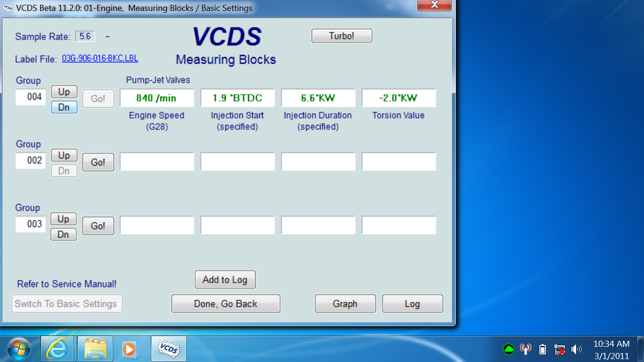Open the network tray icon with red X
This screenshot has height=362, width=644.
click(x=559, y=349)
